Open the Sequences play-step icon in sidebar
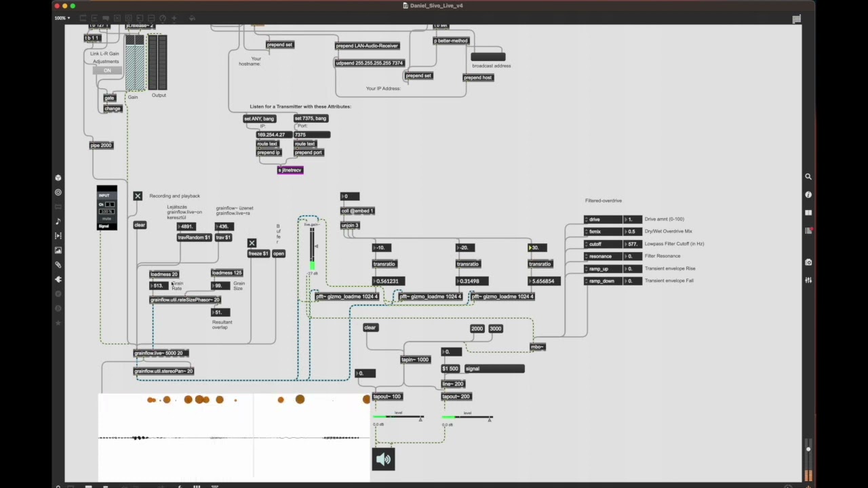 click(58, 236)
